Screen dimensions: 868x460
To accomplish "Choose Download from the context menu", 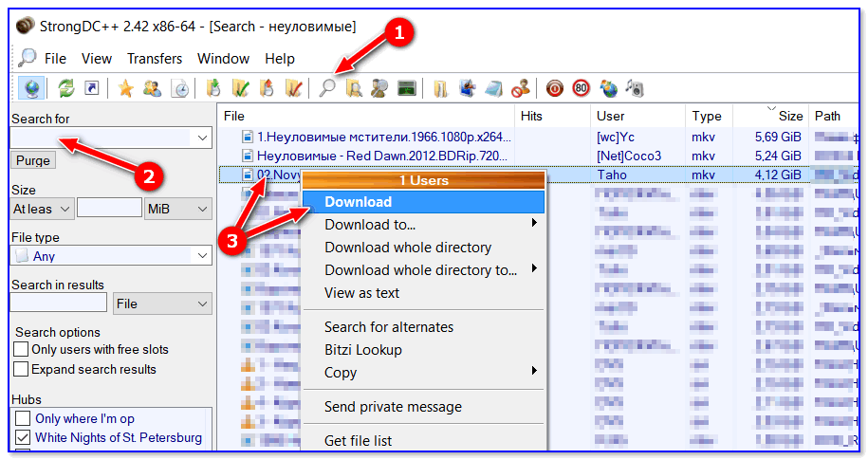I will click(358, 202).
